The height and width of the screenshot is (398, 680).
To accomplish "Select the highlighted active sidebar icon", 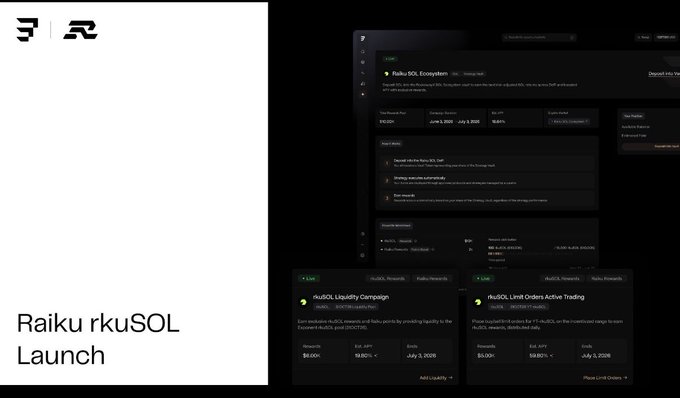I will (x=363, y=94).
